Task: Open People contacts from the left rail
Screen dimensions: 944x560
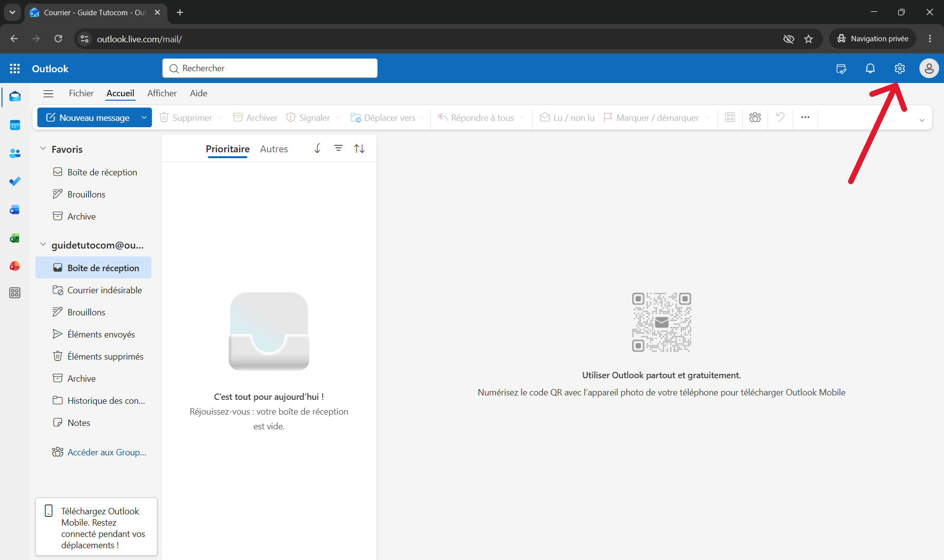Action: [x=15, y=153]
